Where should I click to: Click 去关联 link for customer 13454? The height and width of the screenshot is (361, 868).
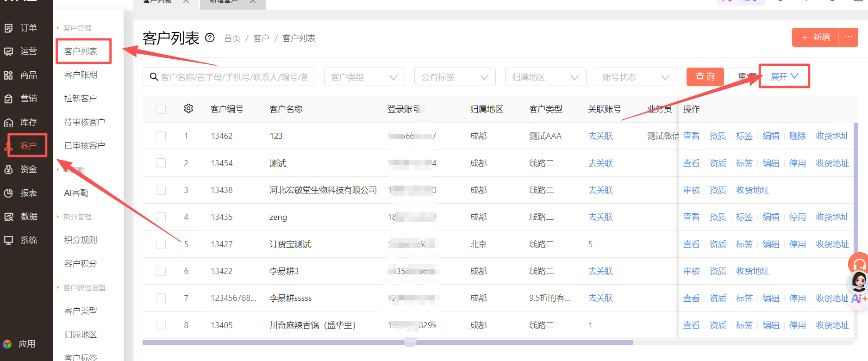tap(600, 163)
